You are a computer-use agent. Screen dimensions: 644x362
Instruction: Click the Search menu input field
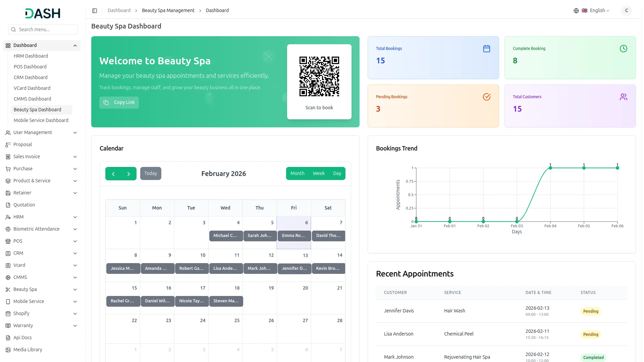pos(46,30)
